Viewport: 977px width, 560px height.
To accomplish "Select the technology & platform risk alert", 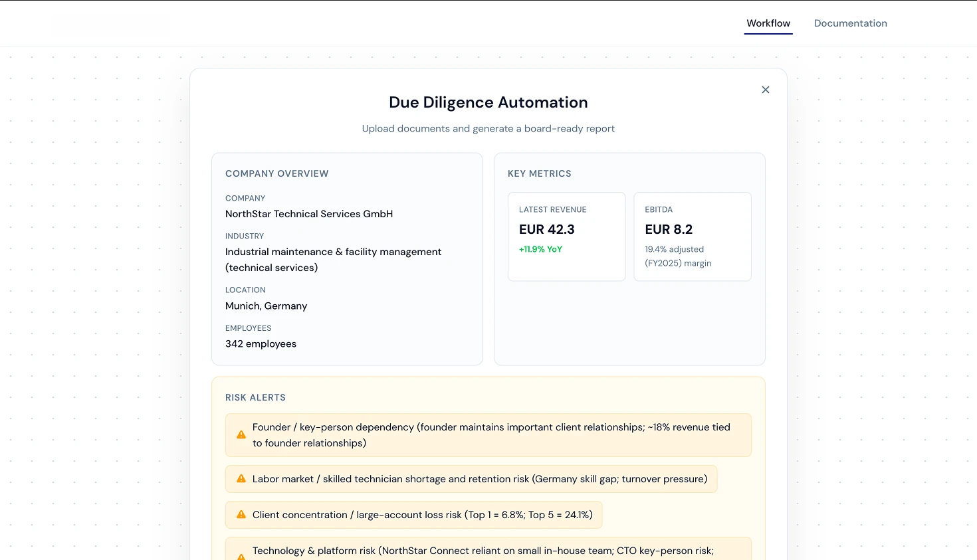I will point(489,550).
